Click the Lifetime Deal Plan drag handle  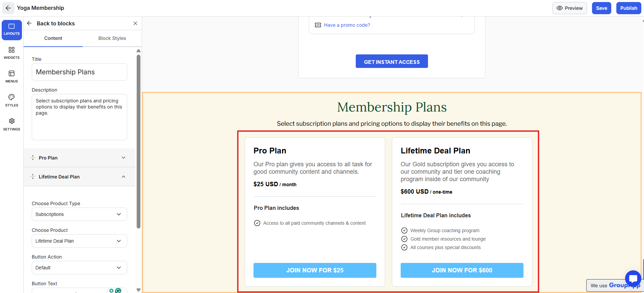pyautogui.click(x=33, y=177)
